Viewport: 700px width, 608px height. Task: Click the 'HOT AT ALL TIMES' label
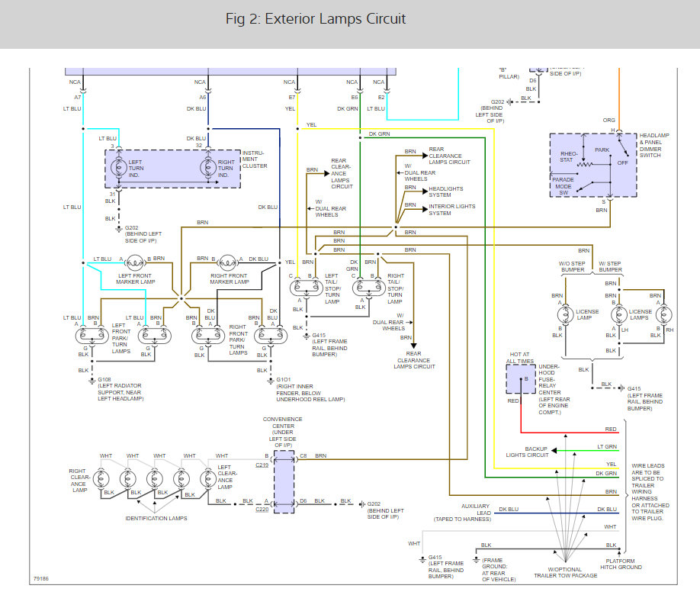[519, 357]
